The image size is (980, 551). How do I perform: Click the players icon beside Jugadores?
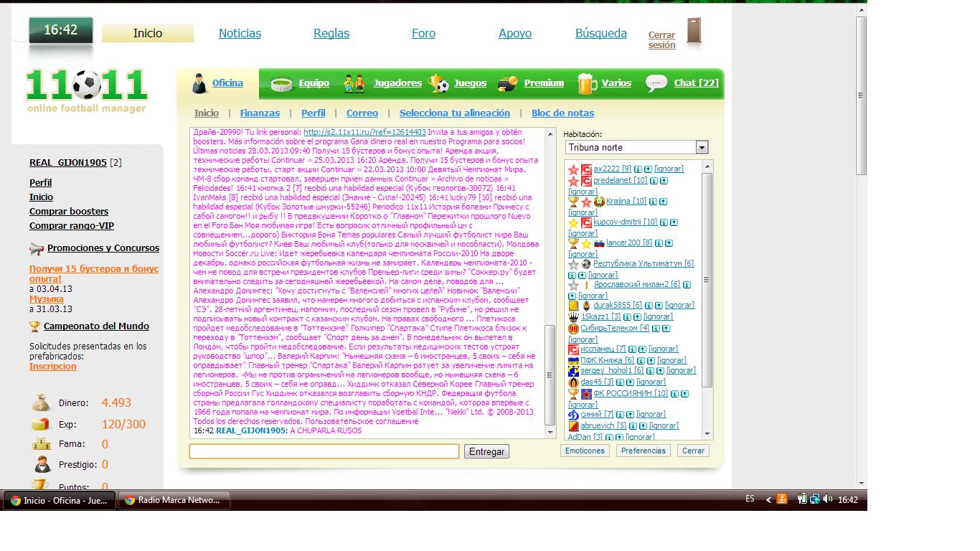point(354,84)
